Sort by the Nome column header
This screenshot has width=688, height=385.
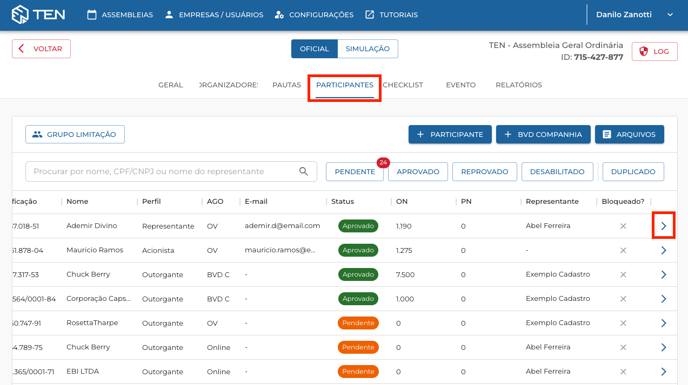(x=77, y=201)
